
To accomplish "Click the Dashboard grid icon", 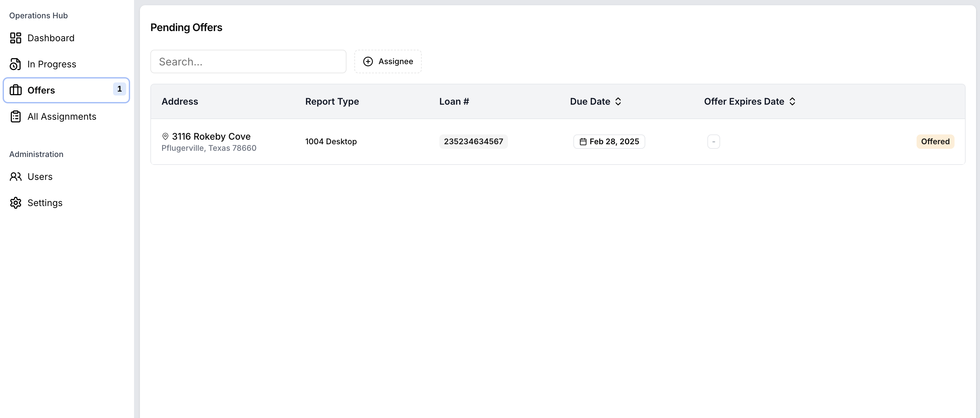I will [16, 38].
